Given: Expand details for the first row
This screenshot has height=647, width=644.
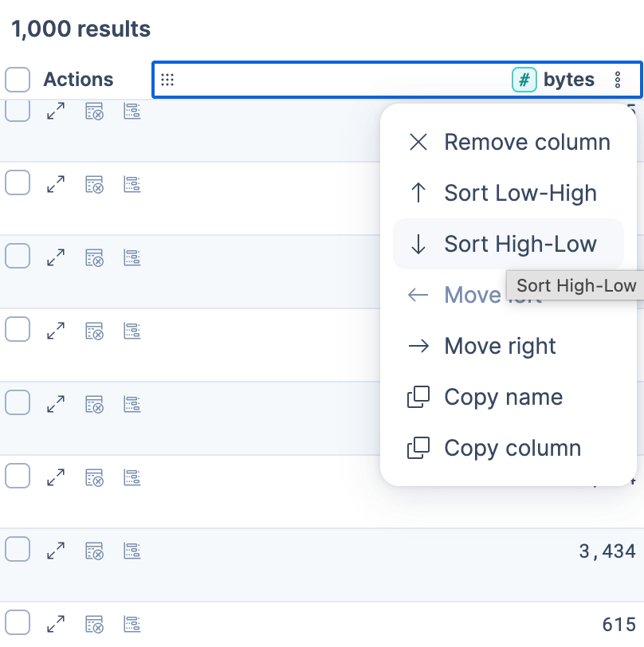Looking at the screenshot, I should coord(56,111).
